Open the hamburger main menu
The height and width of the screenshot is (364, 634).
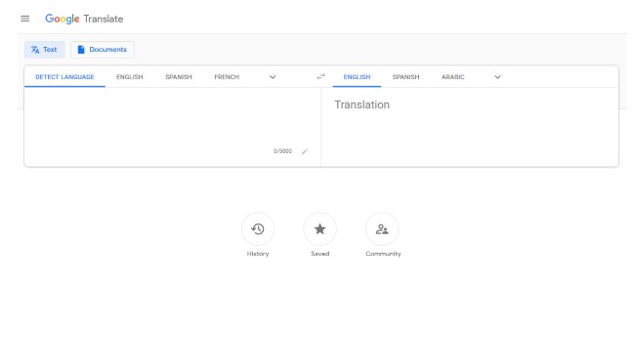24,19
